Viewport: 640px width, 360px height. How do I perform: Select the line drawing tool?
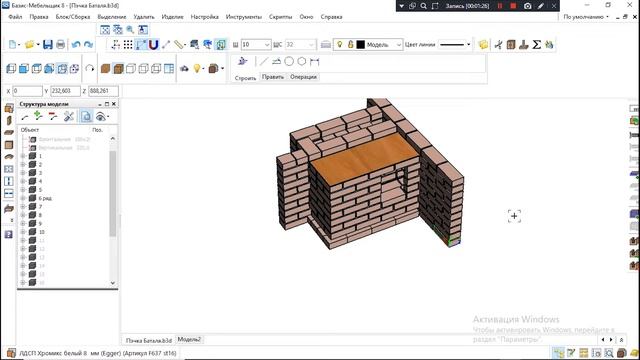[264, 62]
